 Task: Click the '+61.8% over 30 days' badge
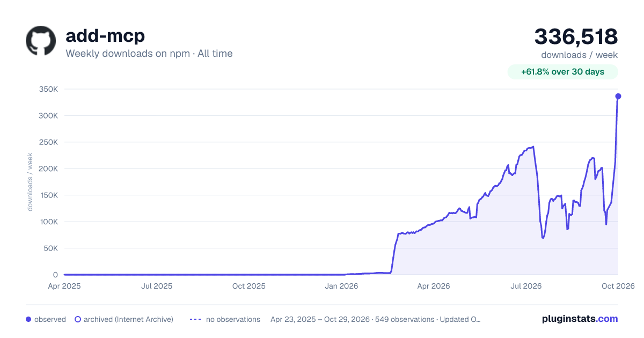(562, 72)
